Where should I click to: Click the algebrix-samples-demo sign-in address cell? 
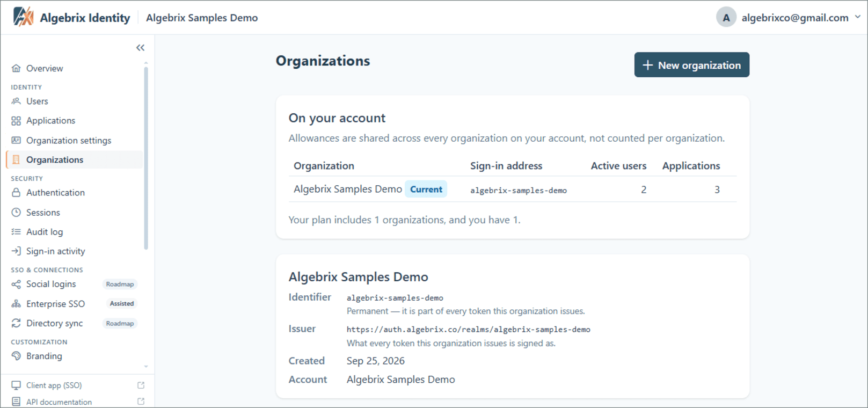519,190
